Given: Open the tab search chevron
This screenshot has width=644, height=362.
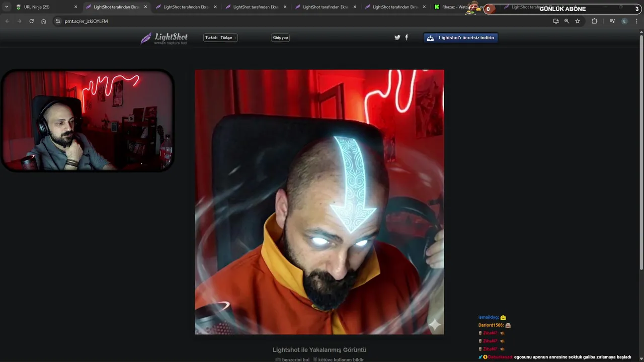Looking at the screenshot, I should click(x=7, y=7).
